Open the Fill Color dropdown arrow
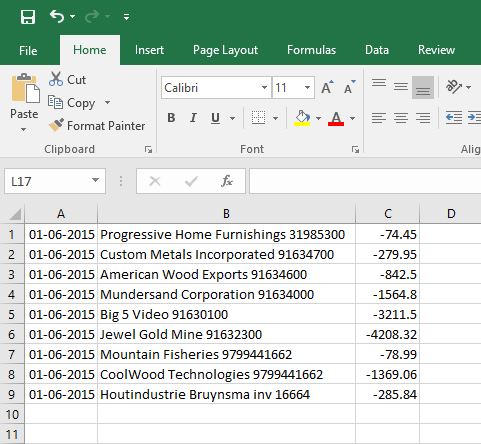This screenshot has width=481, height=444. 318,118
